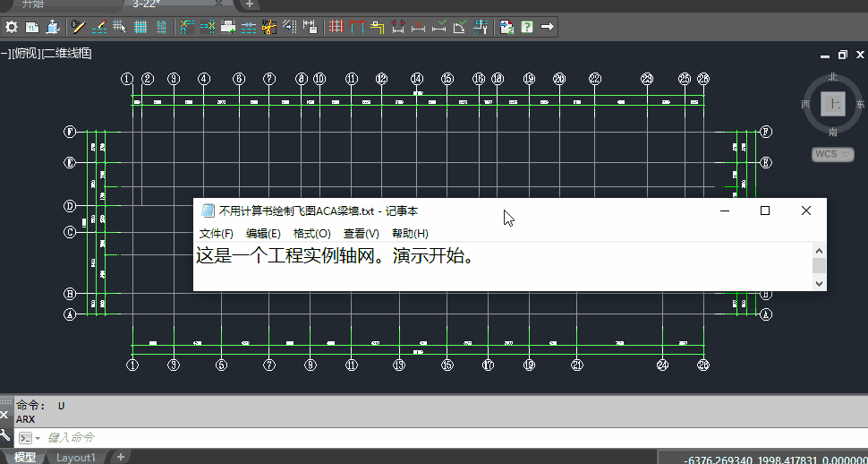Click the full cyan grid icon
The image size is (868, 464).
click(140, 27)
